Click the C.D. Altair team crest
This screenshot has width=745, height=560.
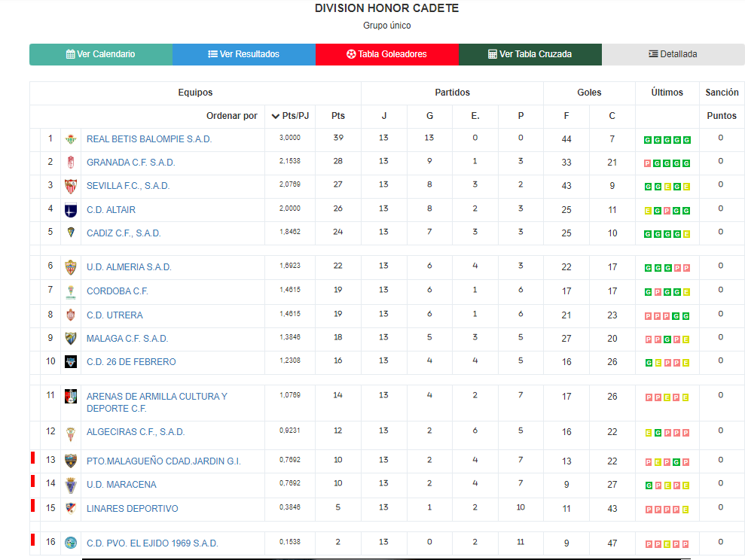(x=71, y=210)
